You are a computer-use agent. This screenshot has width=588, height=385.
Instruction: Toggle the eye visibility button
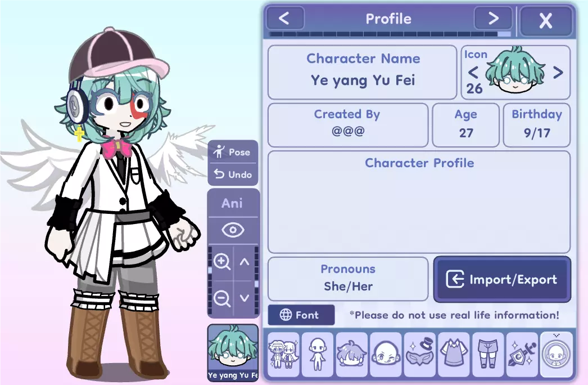(x=233, y=230)
